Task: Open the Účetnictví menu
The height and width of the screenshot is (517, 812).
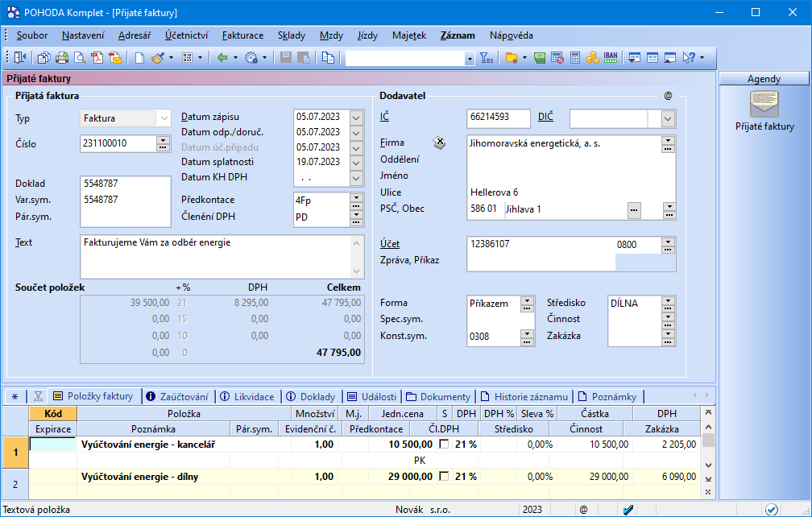Action: tap(186, 35)
